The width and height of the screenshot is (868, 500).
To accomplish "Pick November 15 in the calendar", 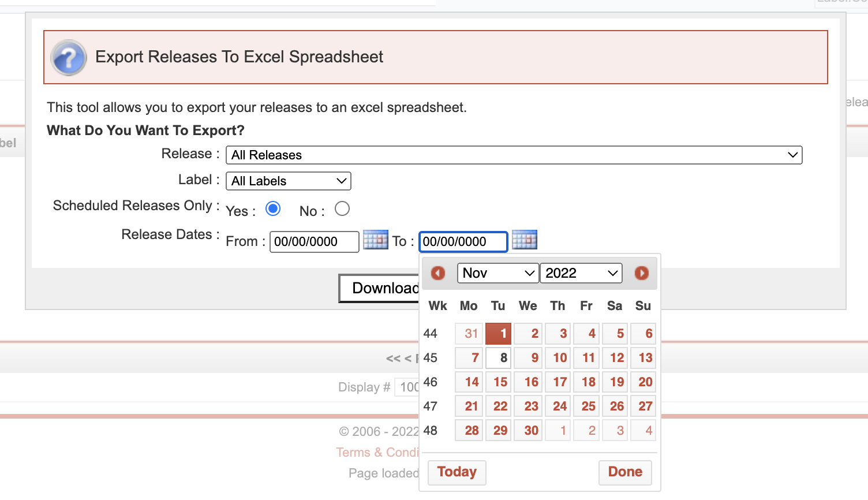I will point(499,382).
